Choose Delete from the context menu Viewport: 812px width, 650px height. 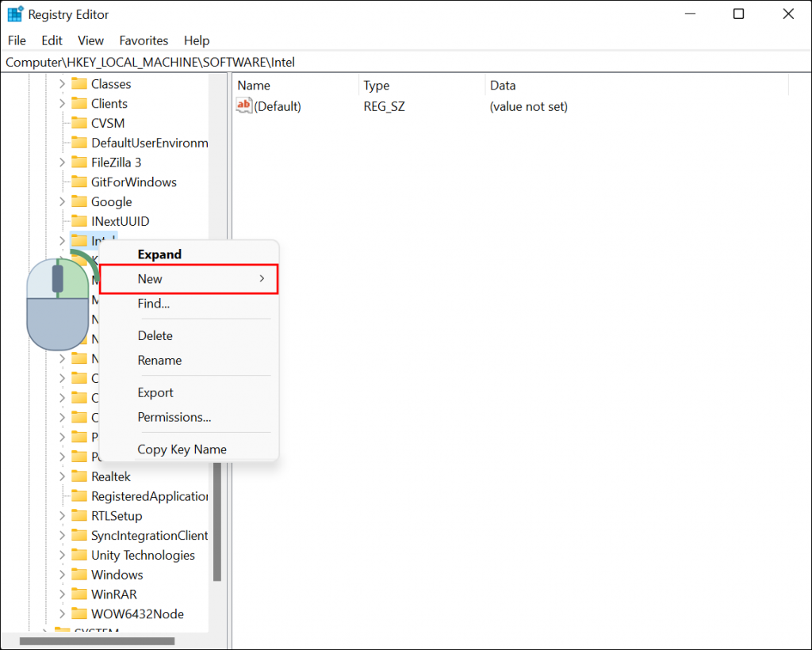[155, 335]
